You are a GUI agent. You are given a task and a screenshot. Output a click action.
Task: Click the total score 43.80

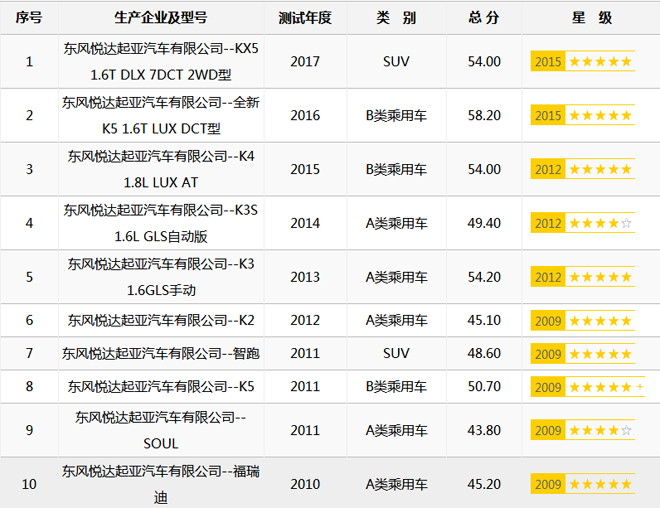(x=484, y=430)
